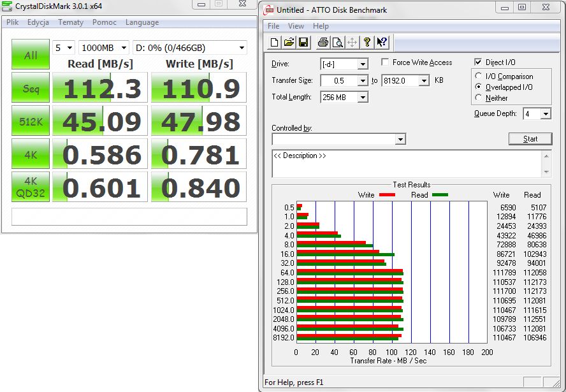The width and height of the screenshot is (566, 392).
Task: Click the 4K QD32 read value 0.601
Action: (100, 187)
